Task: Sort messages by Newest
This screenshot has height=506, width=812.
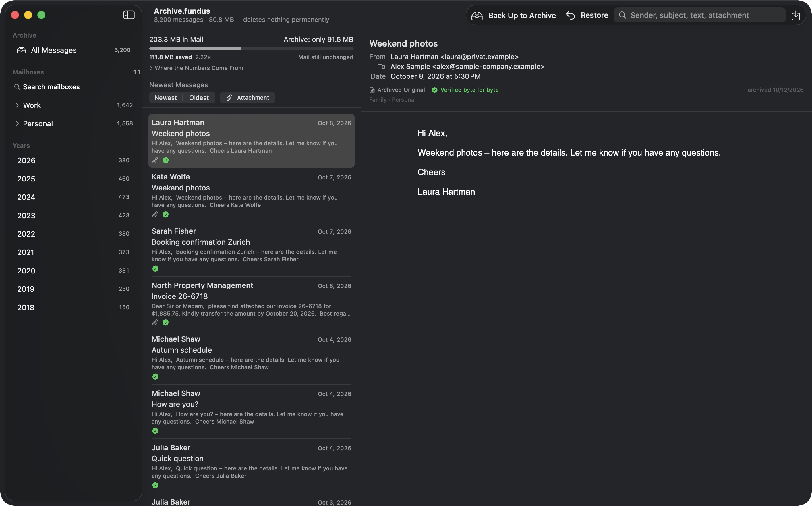Action: (166, 98)
